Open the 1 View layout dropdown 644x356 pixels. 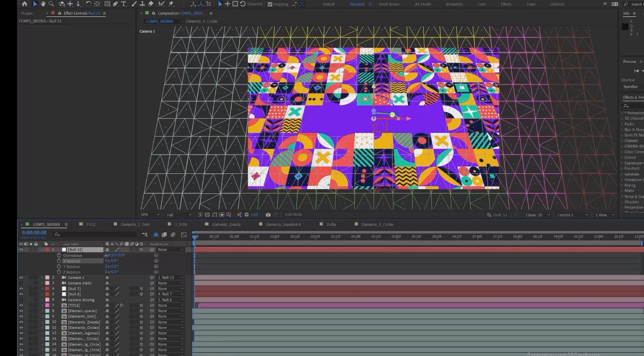tap(604, 215)
